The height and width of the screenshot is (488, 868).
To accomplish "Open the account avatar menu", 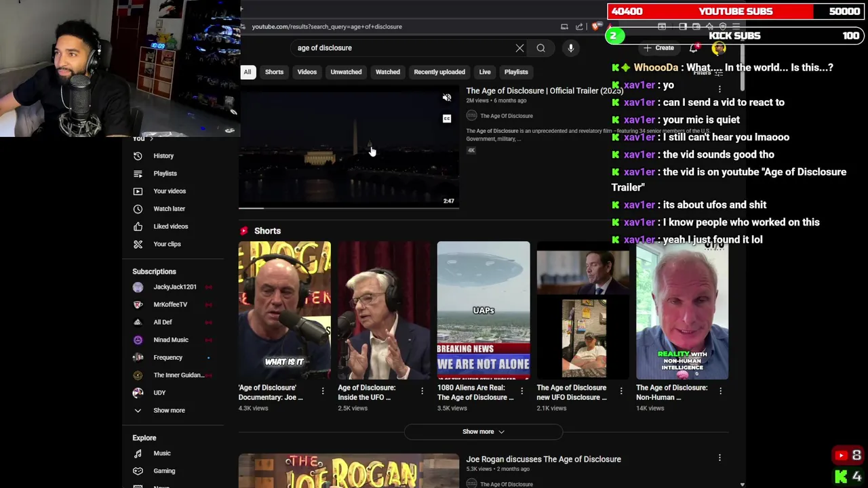I will [719, 48].
